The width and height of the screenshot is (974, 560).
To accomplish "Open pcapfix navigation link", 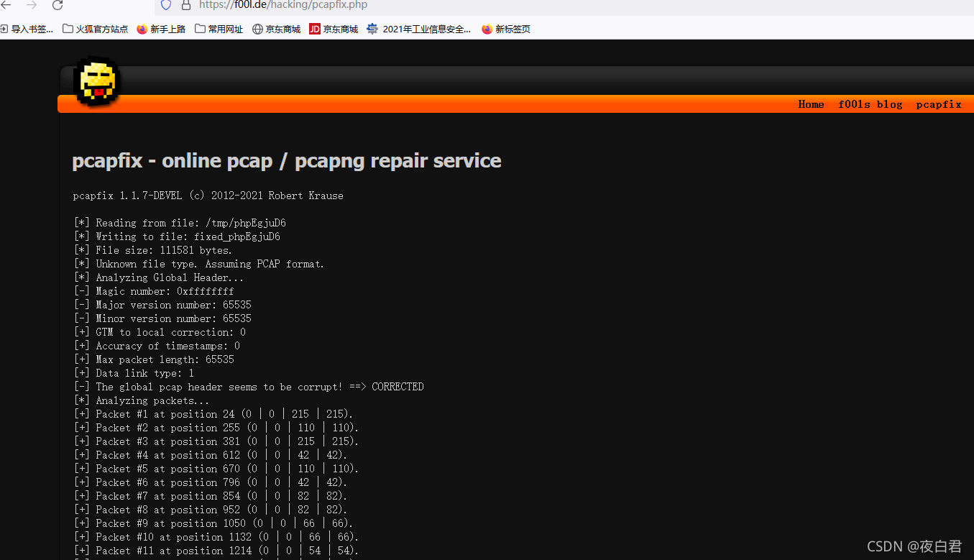I will pyautogui.click(x=939, y=104).
